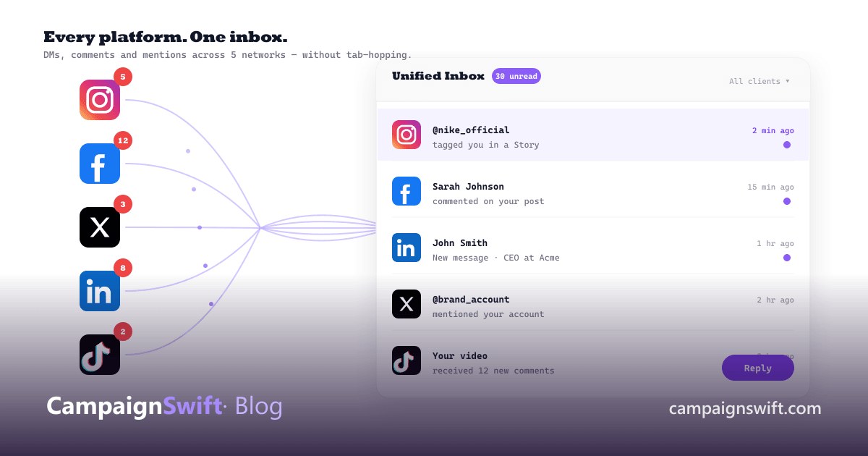The width and height of the screenshot is (868, 456).
Task: Click Facebook's red badge showing 12
Action: (123, 140)
